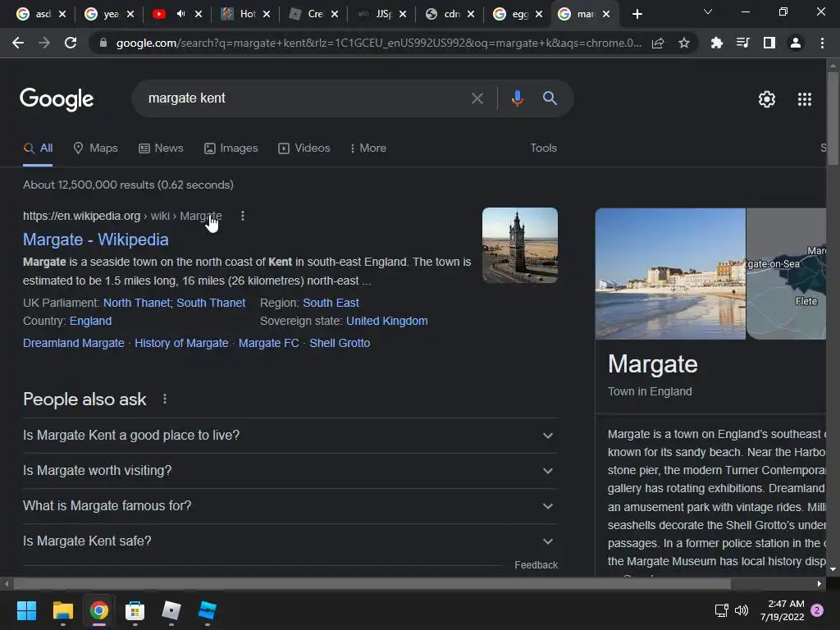Switch to the Videos search tab
The width and height of the screenshot is (840, 630).
(x=304, y=148)
